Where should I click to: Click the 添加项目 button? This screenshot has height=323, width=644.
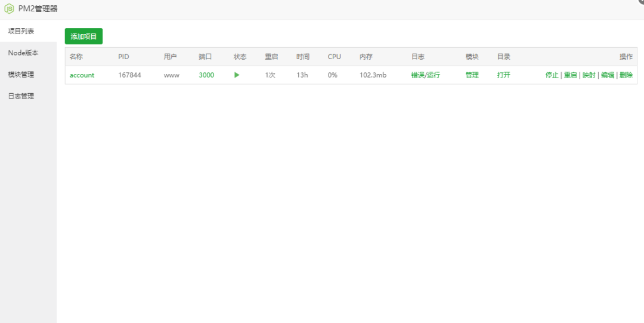(x=84, y=36)
